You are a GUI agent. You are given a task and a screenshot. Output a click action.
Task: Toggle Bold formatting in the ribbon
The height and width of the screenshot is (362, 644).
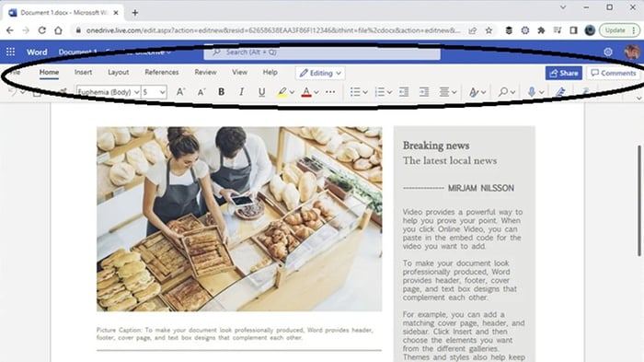[x=221, y=92]
